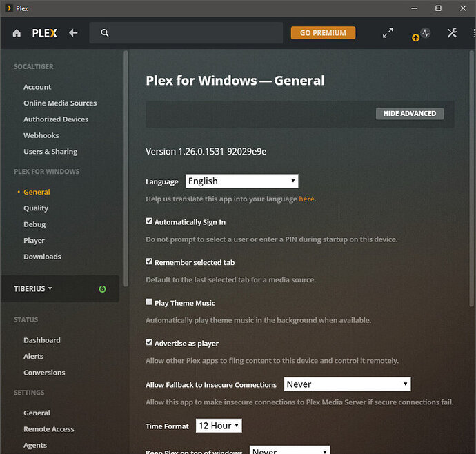Open Agents settings
Viewport: 476px width, 454px height.
pyautogui.click(x=35, y=445)
